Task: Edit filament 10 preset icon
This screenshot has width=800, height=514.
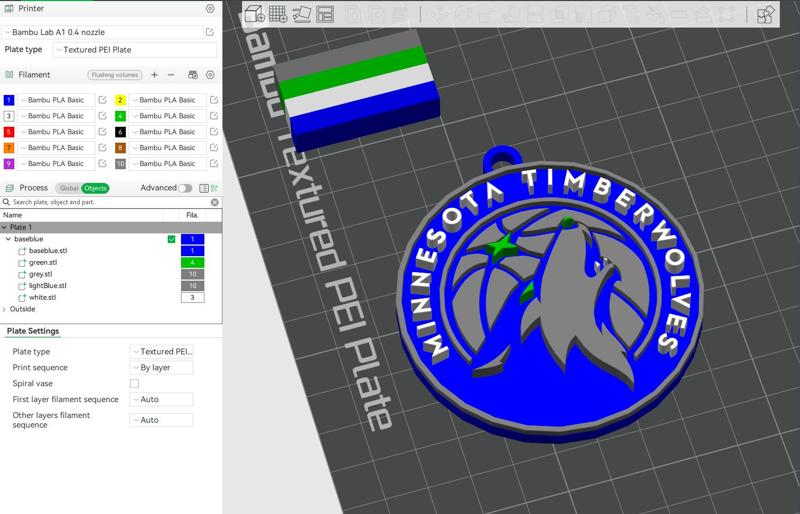Action: (x=214, y=163)
